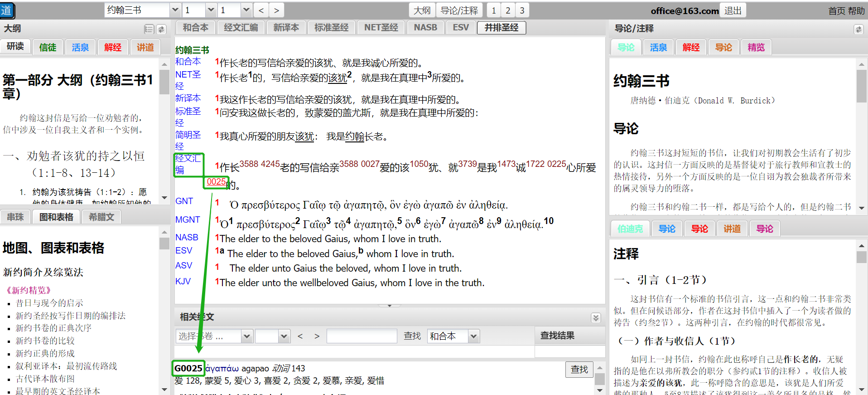This screenshot has height=395, width=868.
Task: Click the 导论/注释 panel vertical scrollbar thumb
Action: coord(861,86)
